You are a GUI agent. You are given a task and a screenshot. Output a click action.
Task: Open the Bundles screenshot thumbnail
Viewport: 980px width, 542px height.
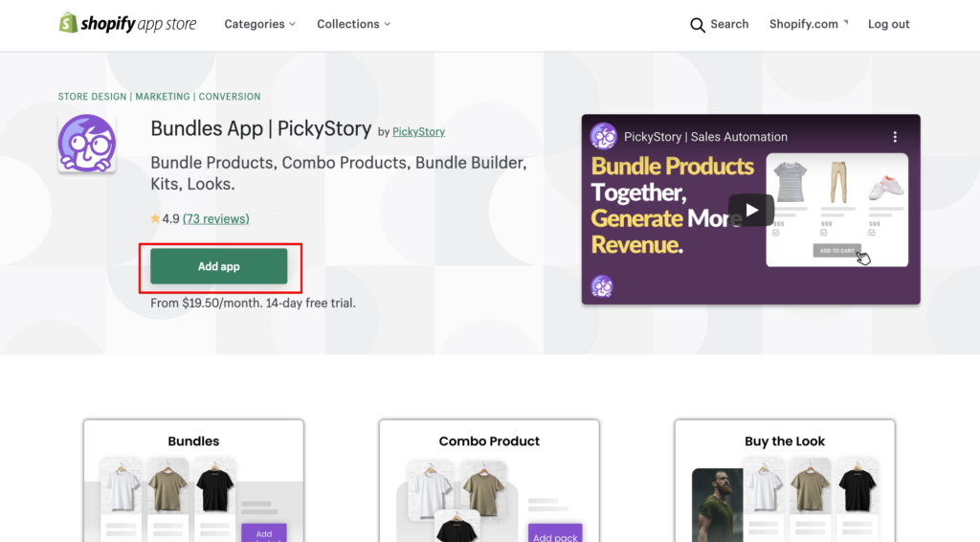click(193, 481)
